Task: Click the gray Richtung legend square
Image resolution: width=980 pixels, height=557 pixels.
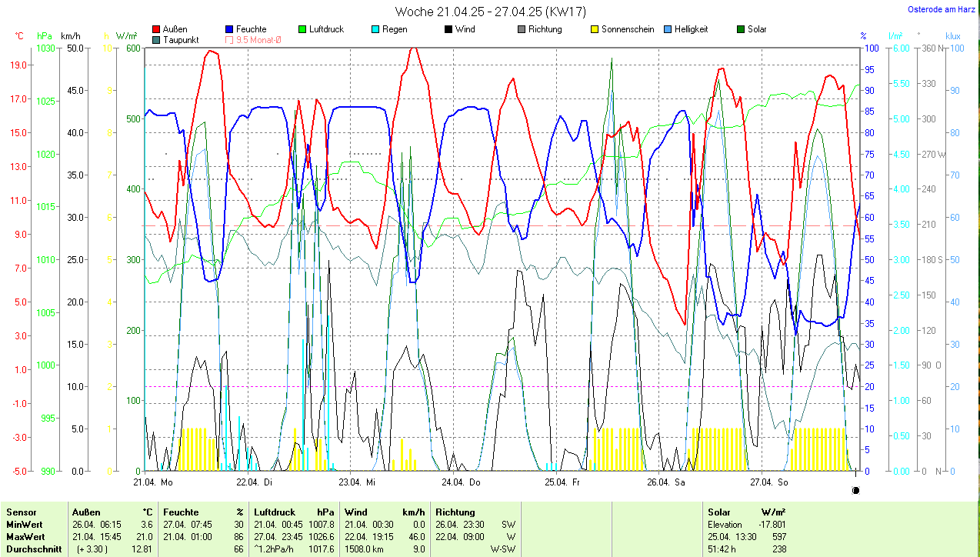Action: pyautogui.click(x=522, y=29)
